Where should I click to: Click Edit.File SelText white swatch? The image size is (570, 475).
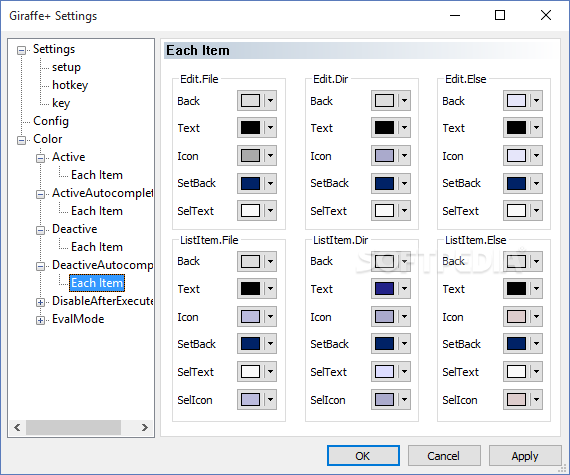coord(250,210)
